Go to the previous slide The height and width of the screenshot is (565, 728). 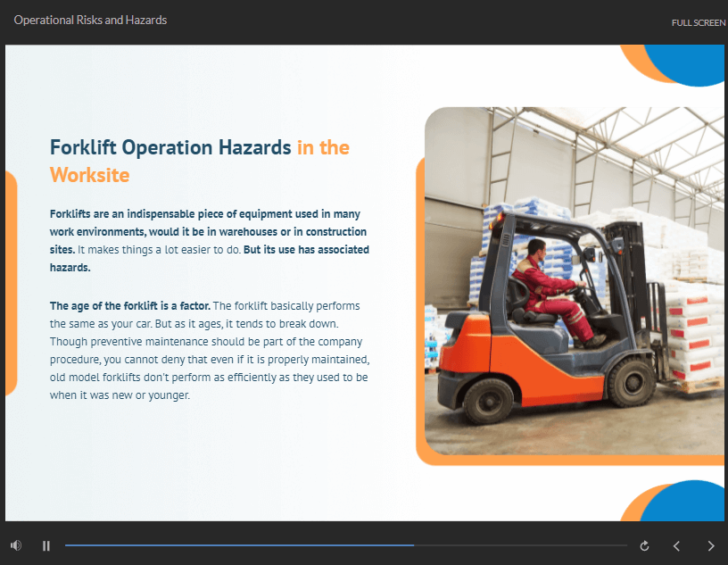(677, 545)
